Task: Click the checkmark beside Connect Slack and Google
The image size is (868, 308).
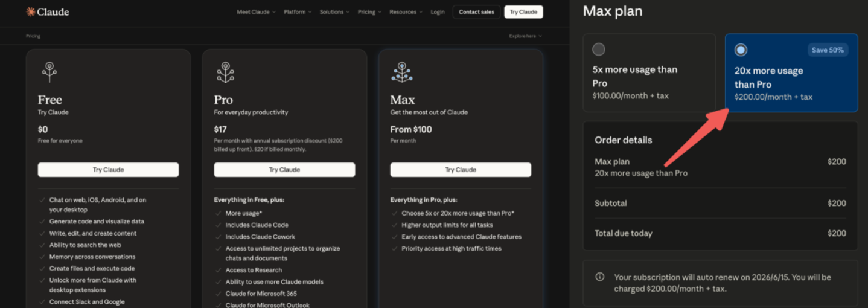Action: pos(42,302)
